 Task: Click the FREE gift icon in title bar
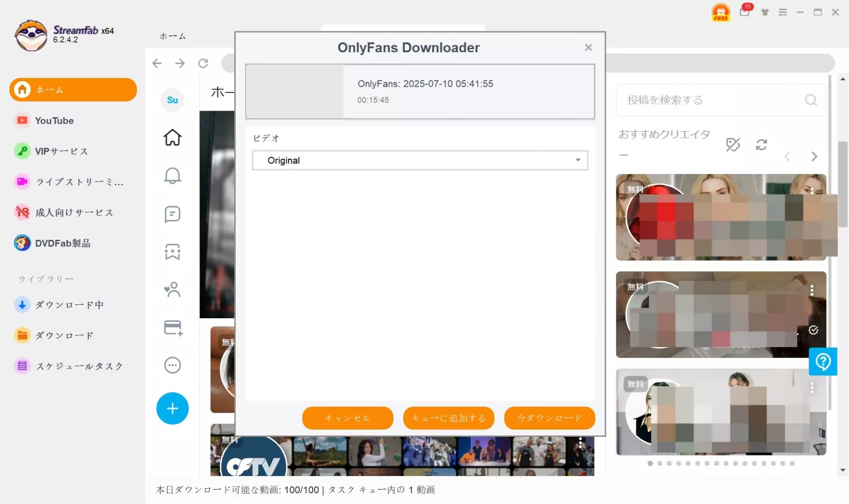[x=721, y=13]
